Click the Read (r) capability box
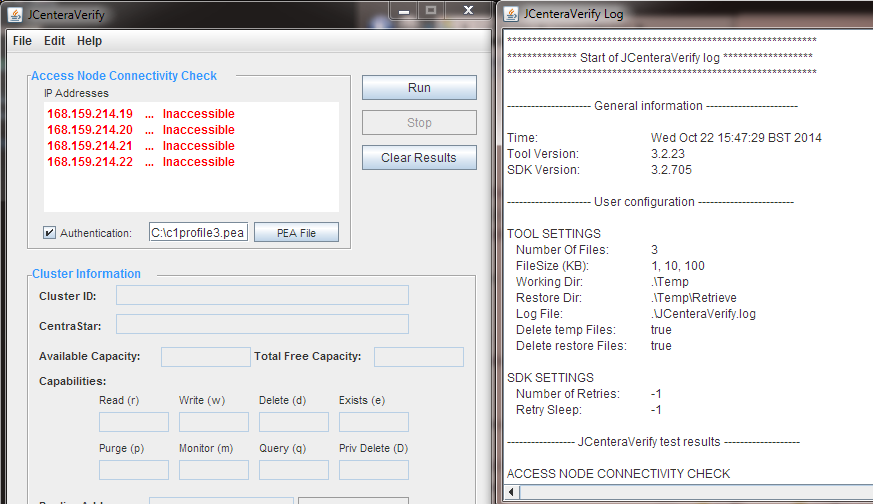873x504 pixels. [134, 422]
